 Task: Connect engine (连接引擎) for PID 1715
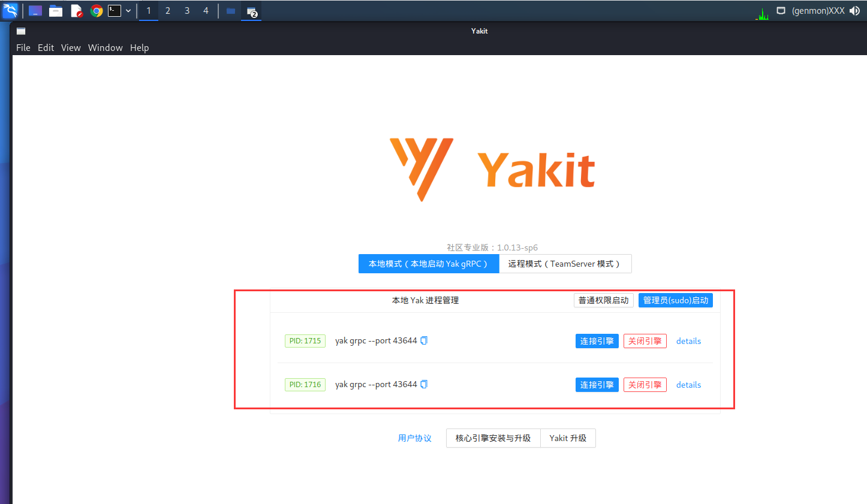[597, 341]
